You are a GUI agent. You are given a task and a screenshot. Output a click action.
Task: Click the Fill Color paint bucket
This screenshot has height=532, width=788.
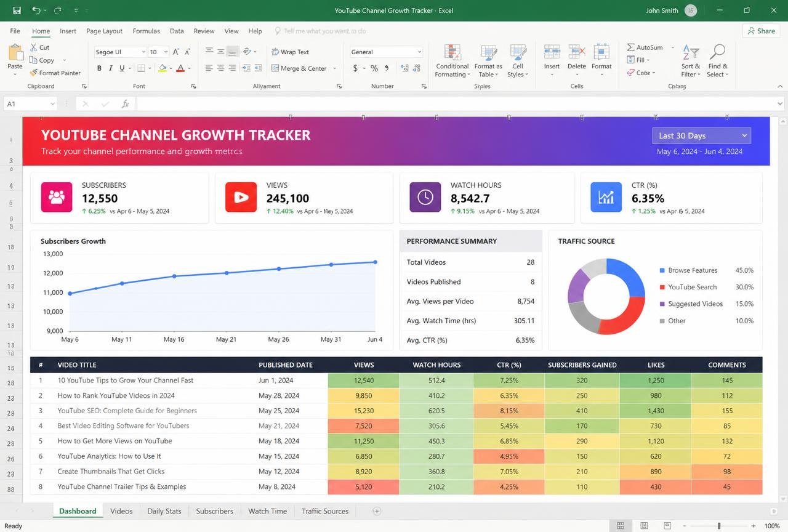[163, 68]
